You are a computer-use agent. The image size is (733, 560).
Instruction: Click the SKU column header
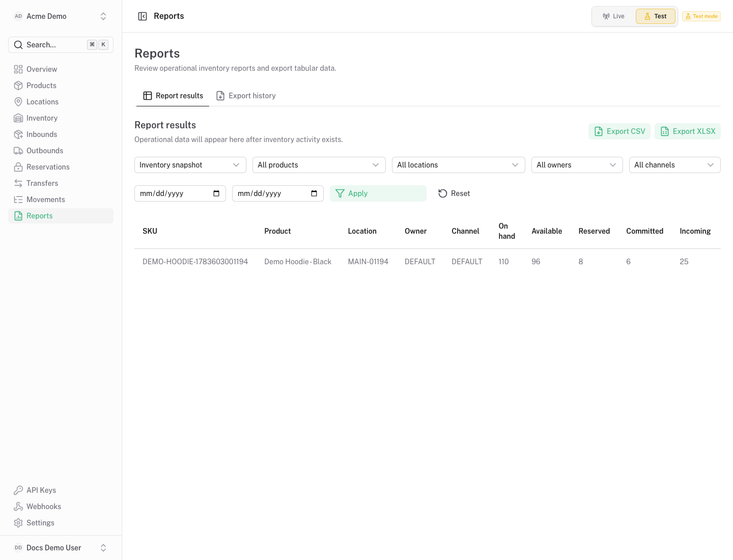(x=150, y=231)
